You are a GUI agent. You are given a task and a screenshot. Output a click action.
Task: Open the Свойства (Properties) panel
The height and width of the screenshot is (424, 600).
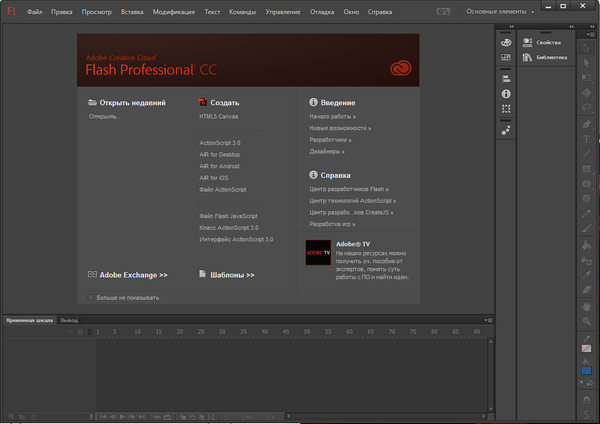point(550,43)
